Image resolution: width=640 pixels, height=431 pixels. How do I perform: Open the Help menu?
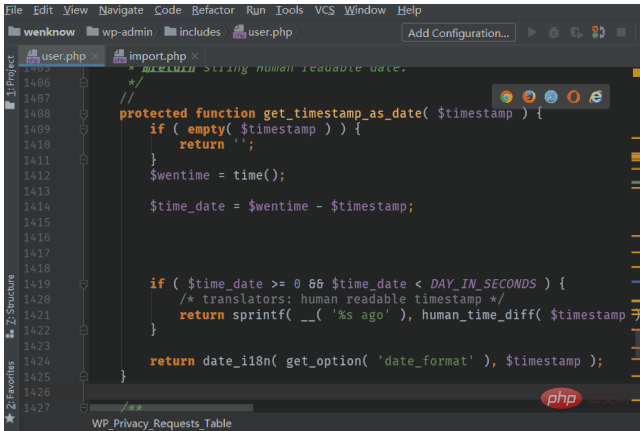[x=409, y=10]
